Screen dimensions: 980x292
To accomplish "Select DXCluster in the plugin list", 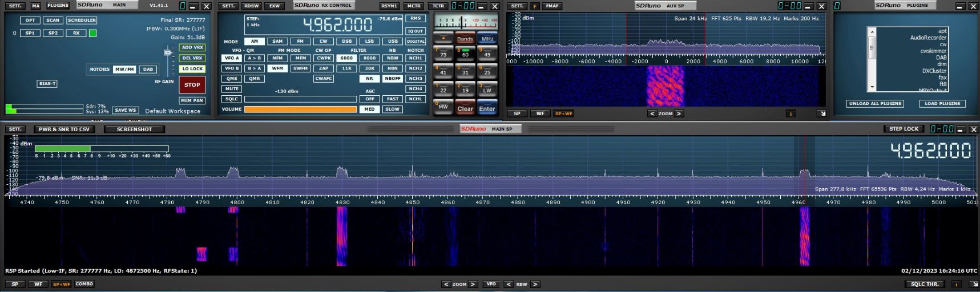I will [x=934, y=71].
